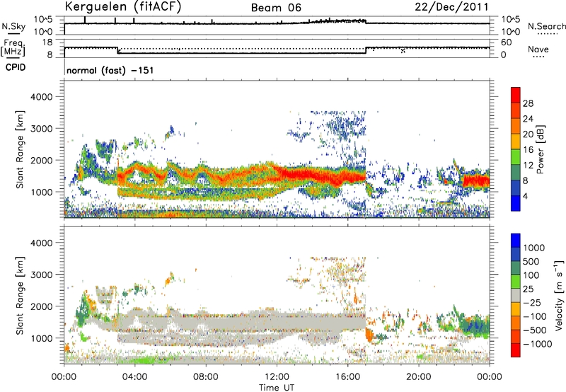The width and height of the screenshot is (566, 392).
Task: Select the orange 20–24 dB Power colorbar segment
Action: point(516,126)
